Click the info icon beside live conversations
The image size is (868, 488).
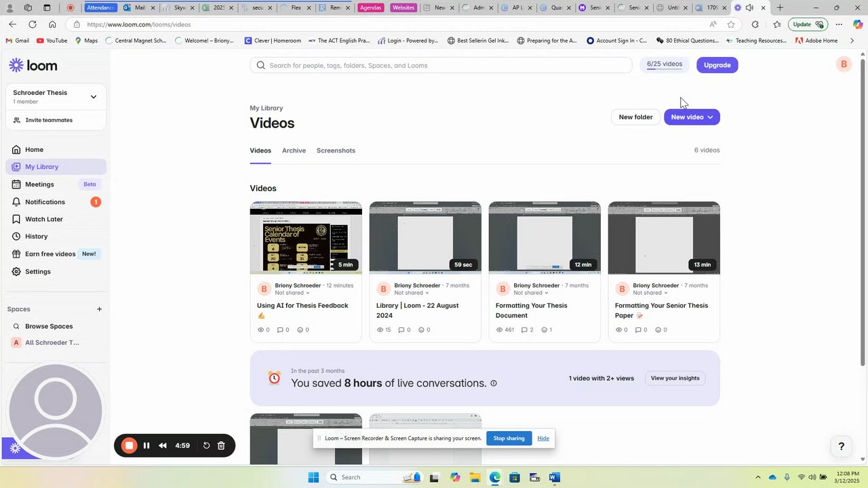coord(494,384)
